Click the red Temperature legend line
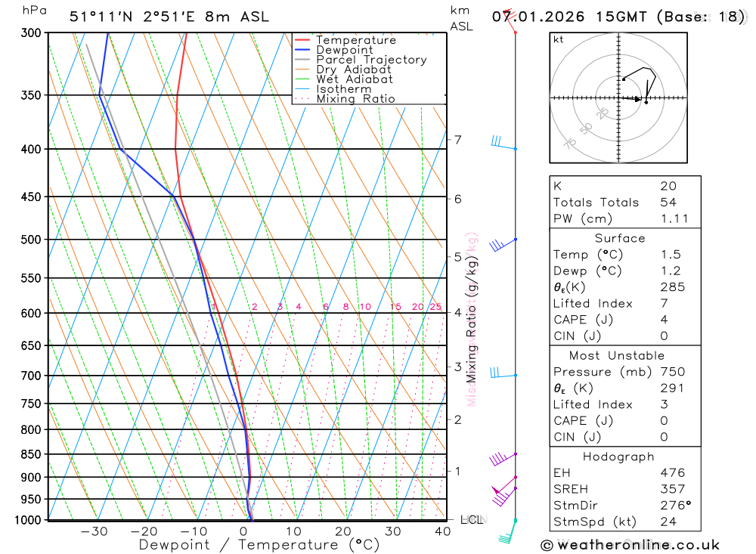The width and height of the screenshot is (756, 554). pos(302,40)
